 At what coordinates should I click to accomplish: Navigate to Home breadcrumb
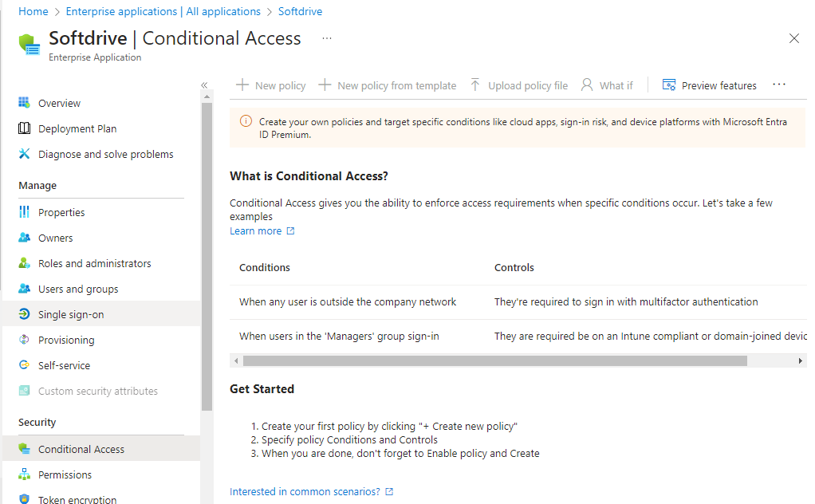pos(33,11)
